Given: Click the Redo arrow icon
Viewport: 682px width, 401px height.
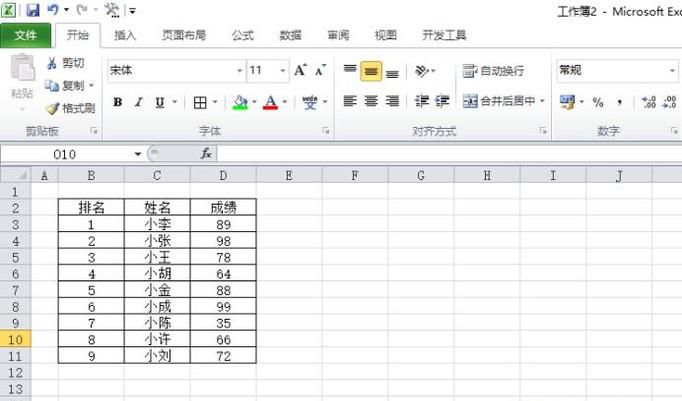Looking at the screenshot, I should pyautogui.click(x=82, y=10).
